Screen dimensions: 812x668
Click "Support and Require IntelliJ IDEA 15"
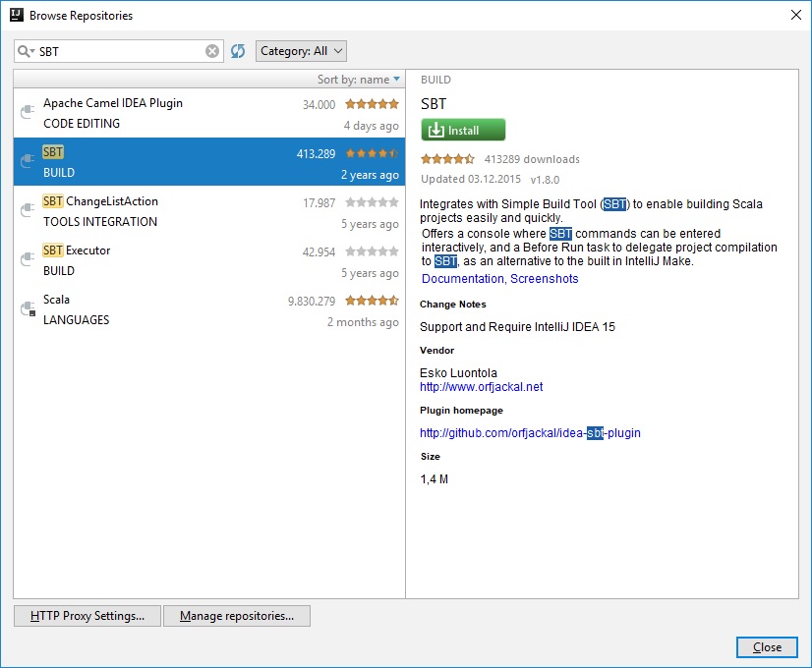pos(517,327)
